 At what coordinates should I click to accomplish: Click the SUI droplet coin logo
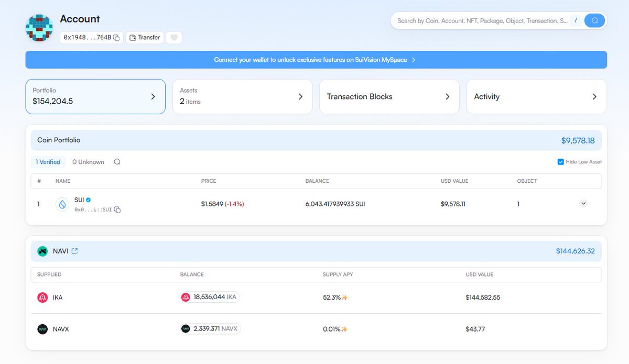[x=62, y=204]
